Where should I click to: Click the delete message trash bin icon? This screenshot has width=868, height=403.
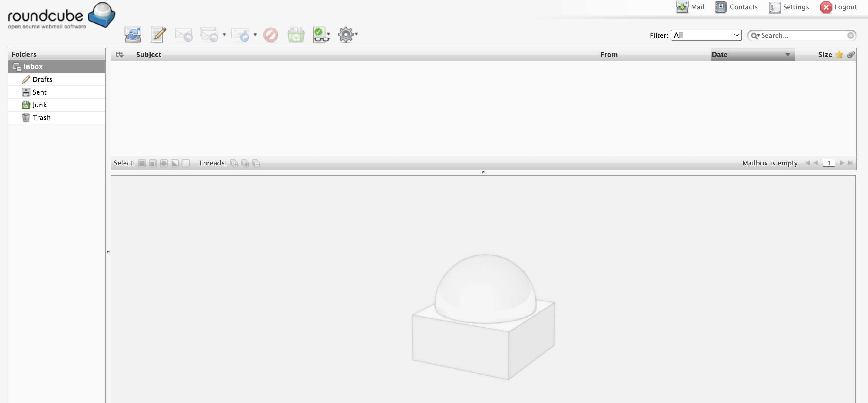point(296,35)
